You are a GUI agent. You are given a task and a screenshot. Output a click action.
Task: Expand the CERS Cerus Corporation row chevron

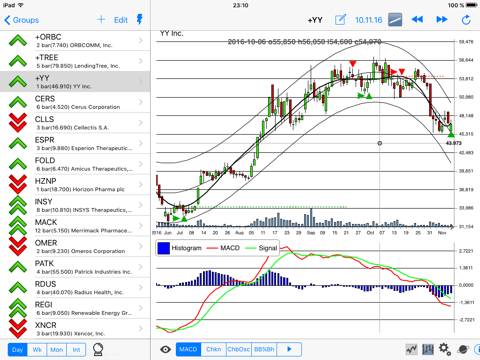pos(141,102)
